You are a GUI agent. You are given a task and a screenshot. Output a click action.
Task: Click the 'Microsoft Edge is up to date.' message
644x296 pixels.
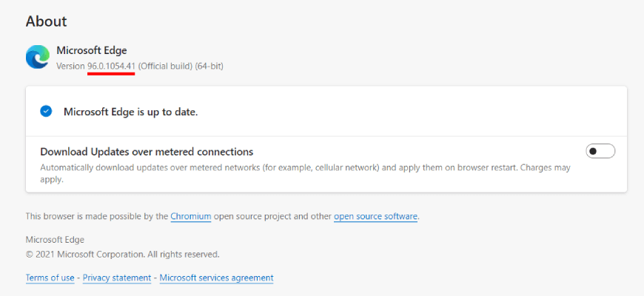pyautogui.click(x=130, y=112)
